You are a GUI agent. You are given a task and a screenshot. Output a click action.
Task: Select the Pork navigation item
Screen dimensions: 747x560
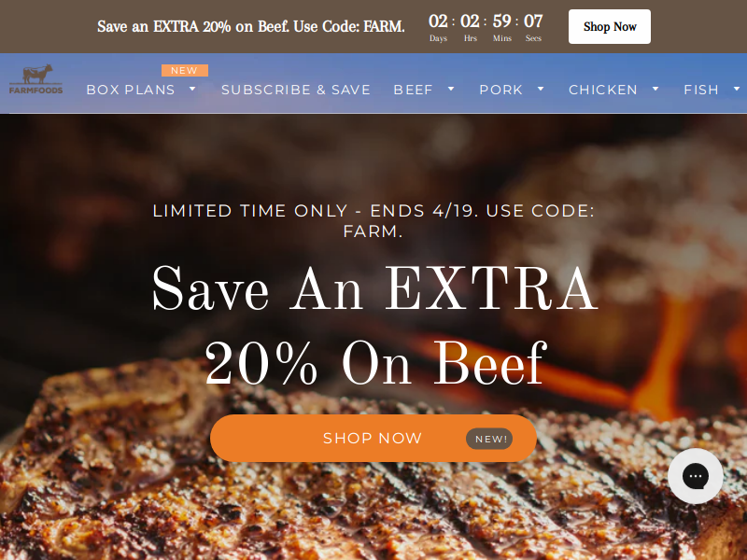(501, 90)
